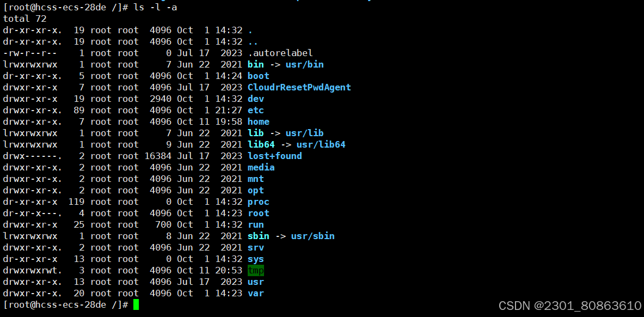Select the usr/bin symlink target
The width and height of the screenshot is (644, 317).
(x=304, y=65)
